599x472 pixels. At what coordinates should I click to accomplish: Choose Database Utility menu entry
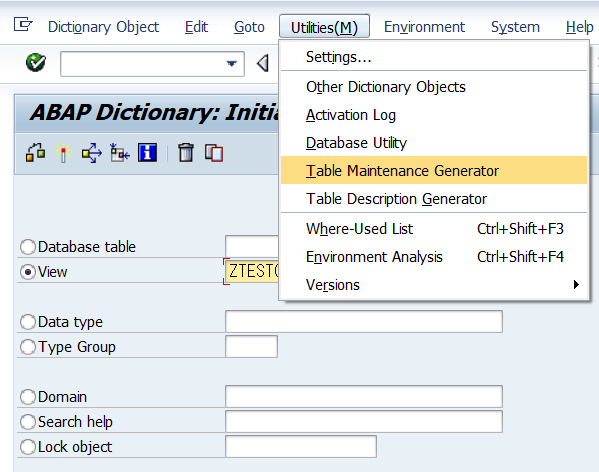(x=434, y=143)
